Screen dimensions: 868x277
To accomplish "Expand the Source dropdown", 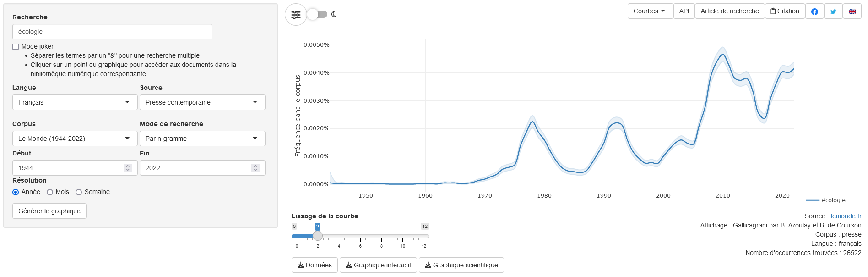I will 202,102.
